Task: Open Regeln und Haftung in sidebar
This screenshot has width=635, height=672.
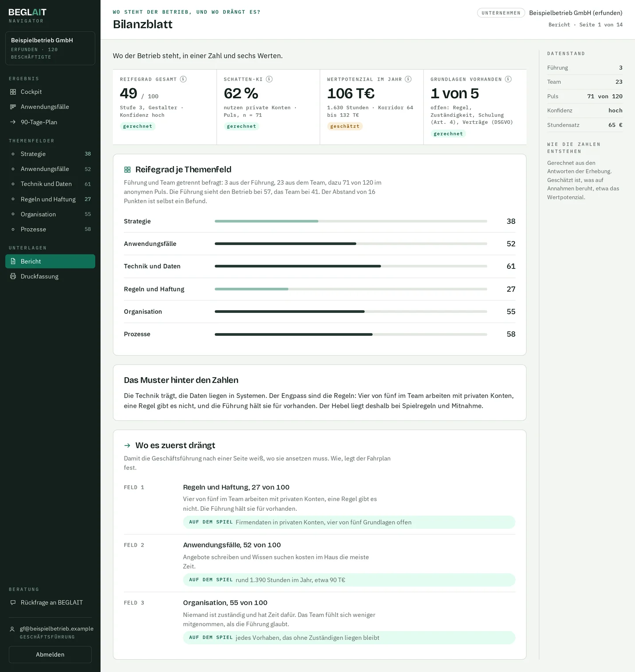Action: (x=50, y=199)
